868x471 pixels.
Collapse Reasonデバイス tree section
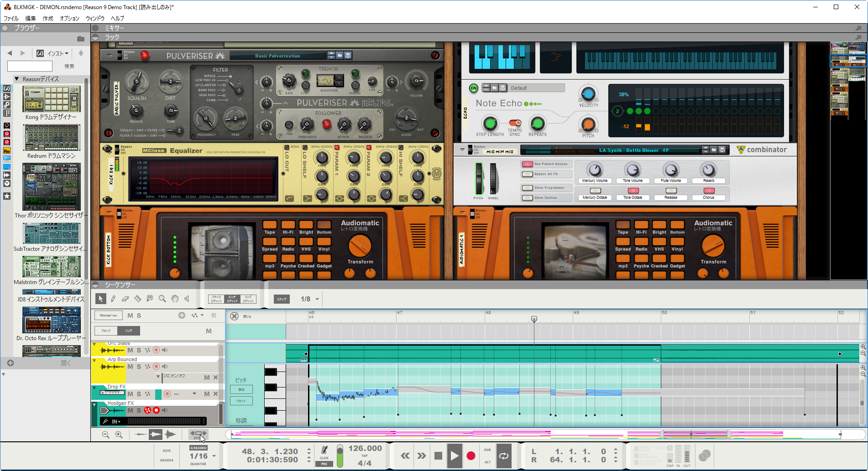pyautogui.click(x=17, y=79)
